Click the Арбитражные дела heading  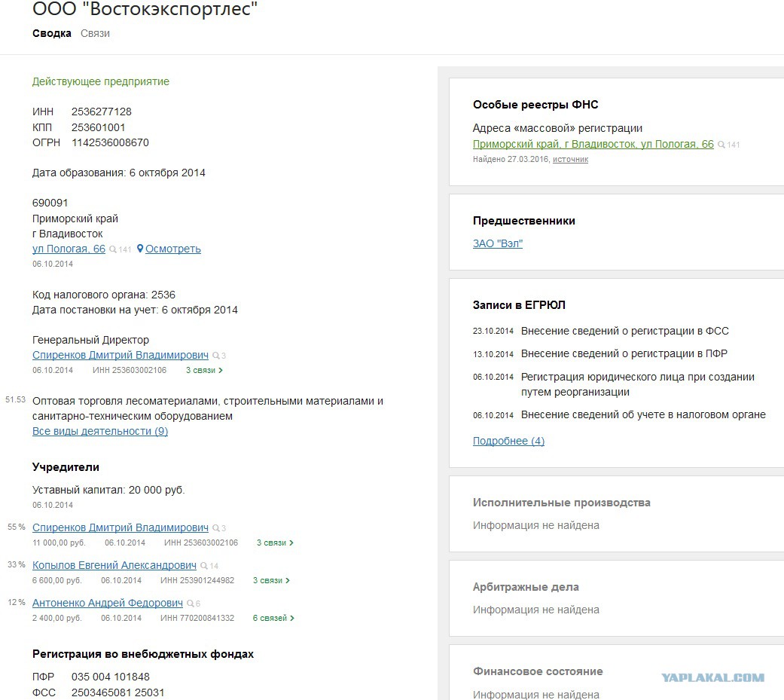526,587
